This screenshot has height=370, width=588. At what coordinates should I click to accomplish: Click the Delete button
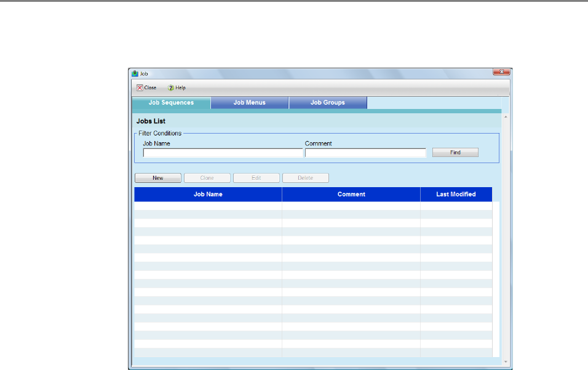[x=306, y=178]
